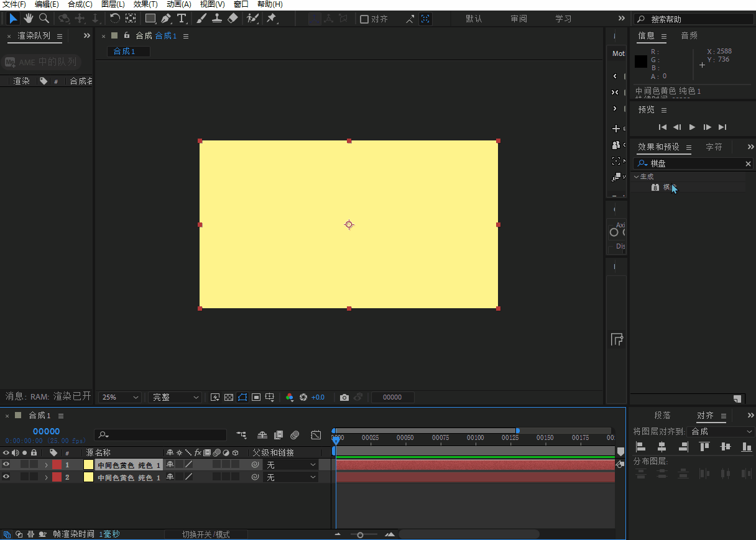The width and height of the screenshot is (756, 540).
Task: Take a snapshot with the camera icon
Action: (344, 397)
